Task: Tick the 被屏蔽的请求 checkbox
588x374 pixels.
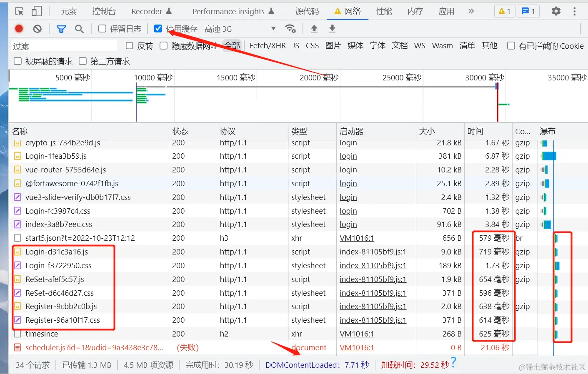Action: [x=18, y=61]
